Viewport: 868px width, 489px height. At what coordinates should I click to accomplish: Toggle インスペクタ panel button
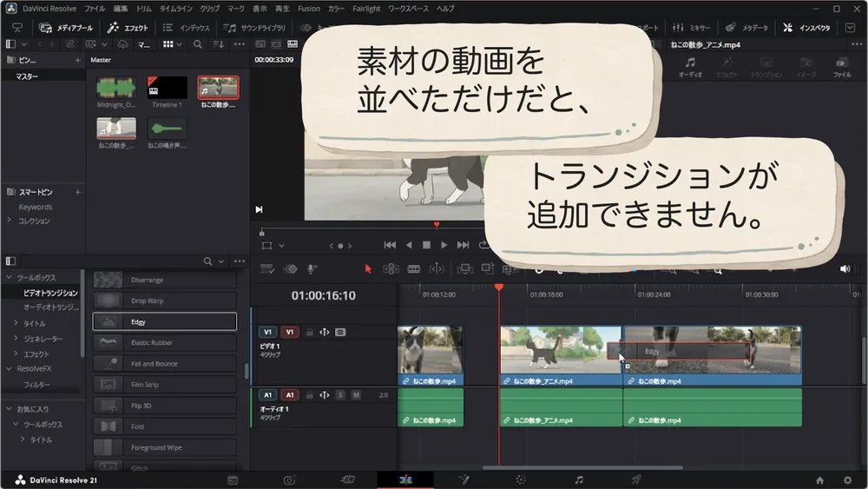(x=806, y=28)
